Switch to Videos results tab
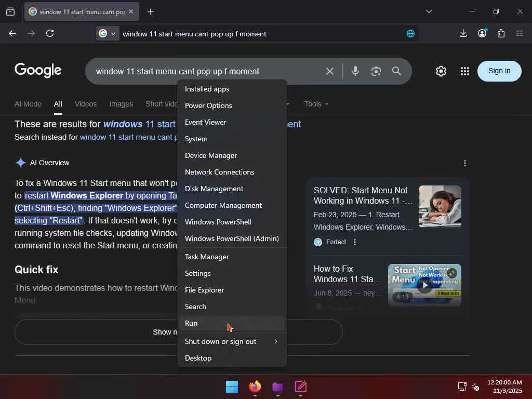This screenshot has width=532, height=399. click(x=86, y=104)
